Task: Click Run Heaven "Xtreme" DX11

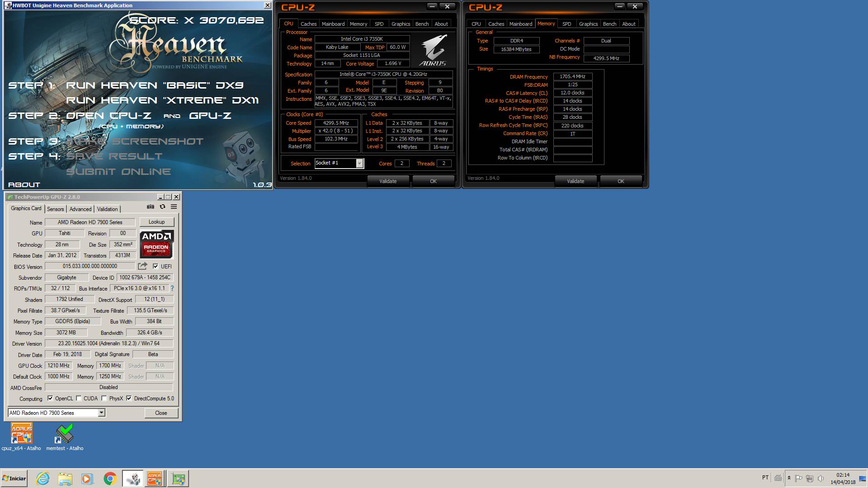Action: (162, 100)
